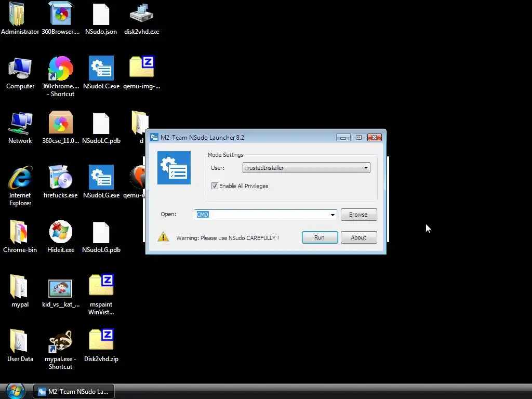Launch the Internet Explorer icon
The image size is (532, 399).
20,178
